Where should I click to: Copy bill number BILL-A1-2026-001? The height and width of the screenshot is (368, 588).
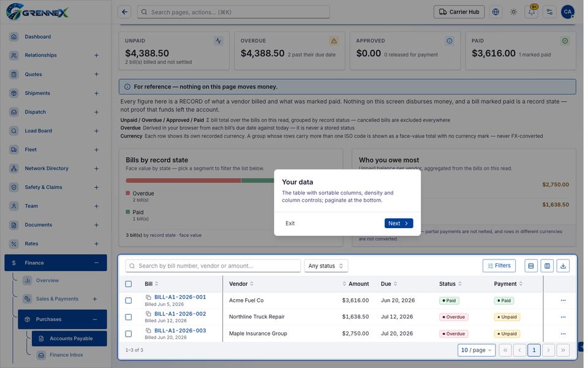[148, 297]
